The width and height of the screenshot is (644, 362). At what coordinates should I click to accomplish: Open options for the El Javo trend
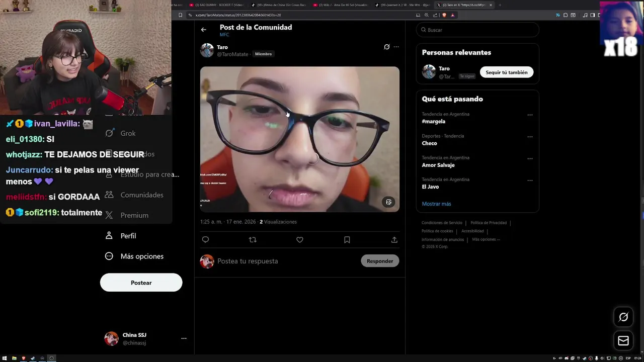click(530, 180)
